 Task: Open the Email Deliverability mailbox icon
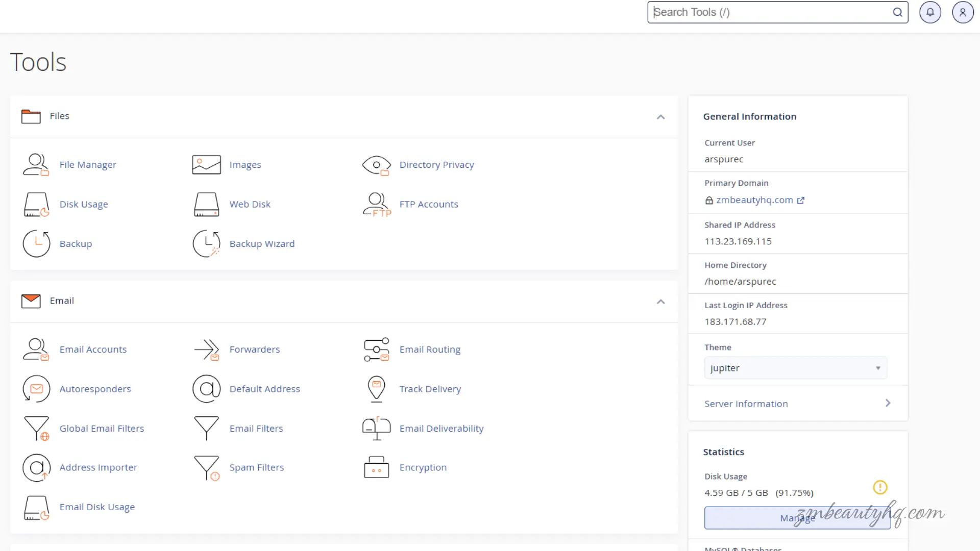point(376,429)
